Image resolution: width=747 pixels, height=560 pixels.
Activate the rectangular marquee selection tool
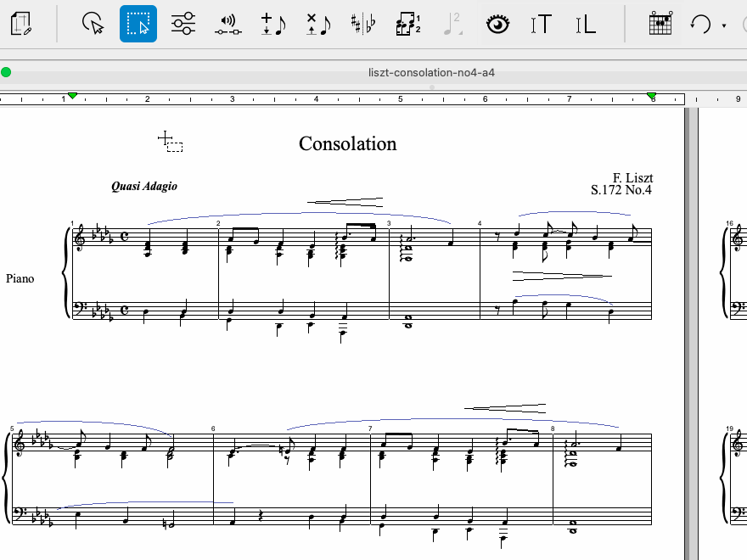pyautogui.click(x=138, y=24)
